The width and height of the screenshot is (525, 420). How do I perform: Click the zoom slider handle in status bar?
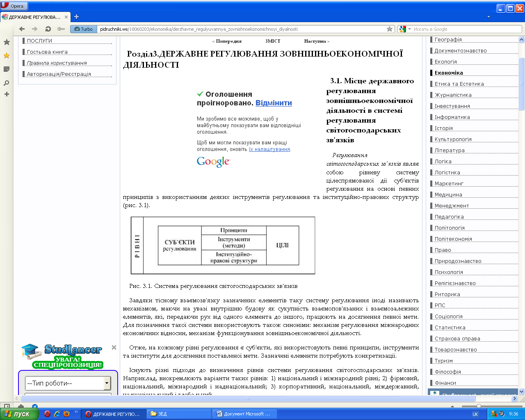[478, 406]
